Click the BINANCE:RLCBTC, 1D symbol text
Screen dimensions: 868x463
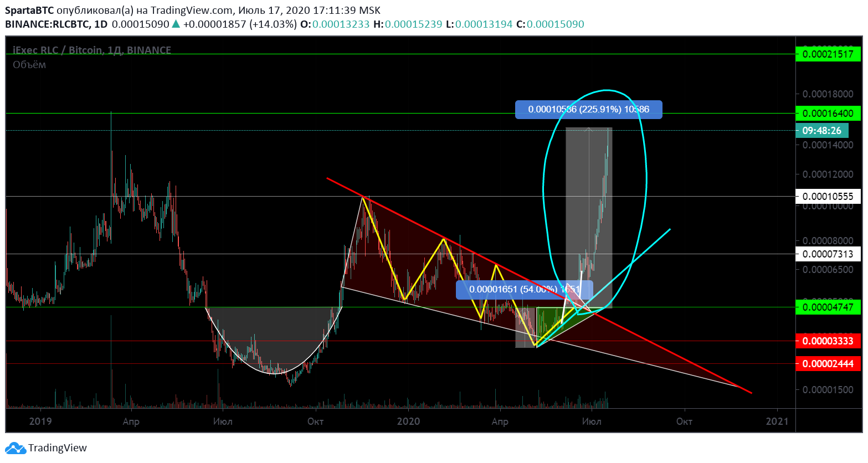[56, 24]
